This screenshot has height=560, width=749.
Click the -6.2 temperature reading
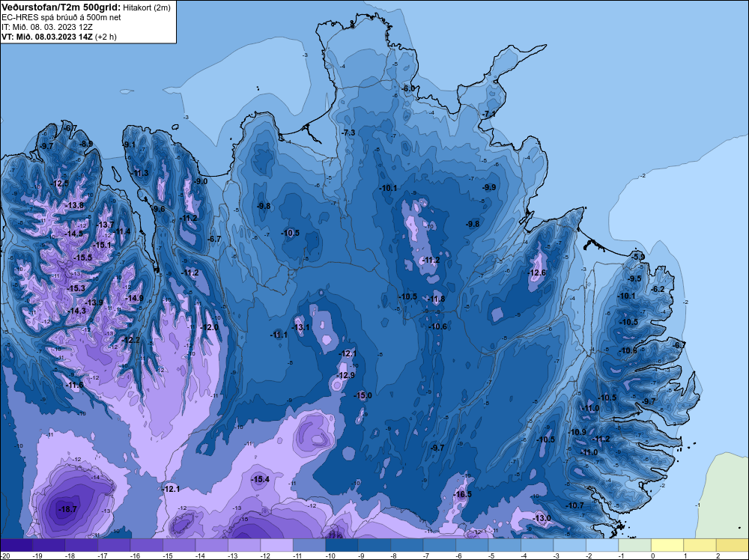(658, 289)
